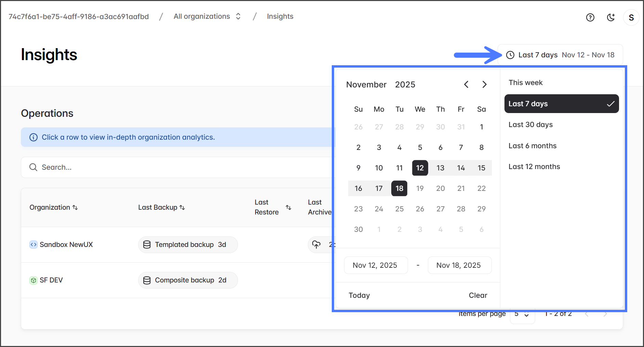Click the help question mark icon
This screenshot has width=644, height=347.
point(590,17)
